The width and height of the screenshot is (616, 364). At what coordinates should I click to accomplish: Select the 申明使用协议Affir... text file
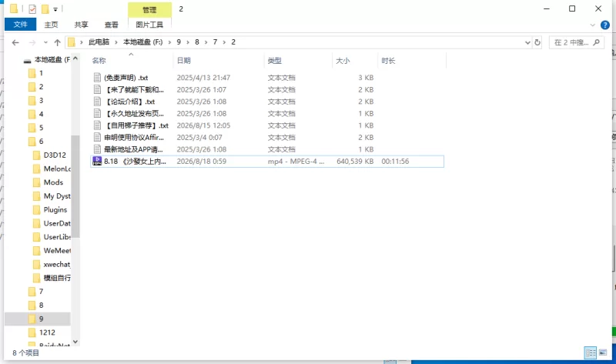click(134, 138)
